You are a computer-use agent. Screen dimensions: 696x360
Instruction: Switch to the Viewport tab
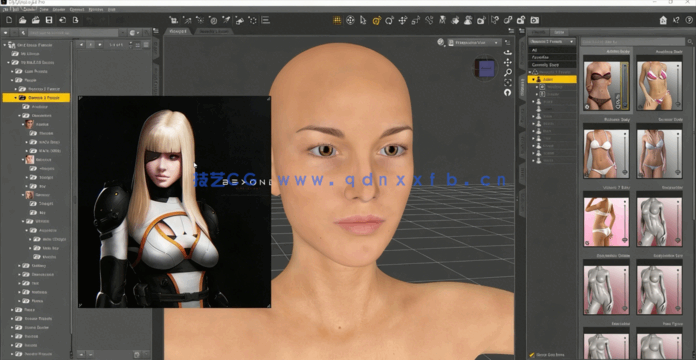[178, 32]
